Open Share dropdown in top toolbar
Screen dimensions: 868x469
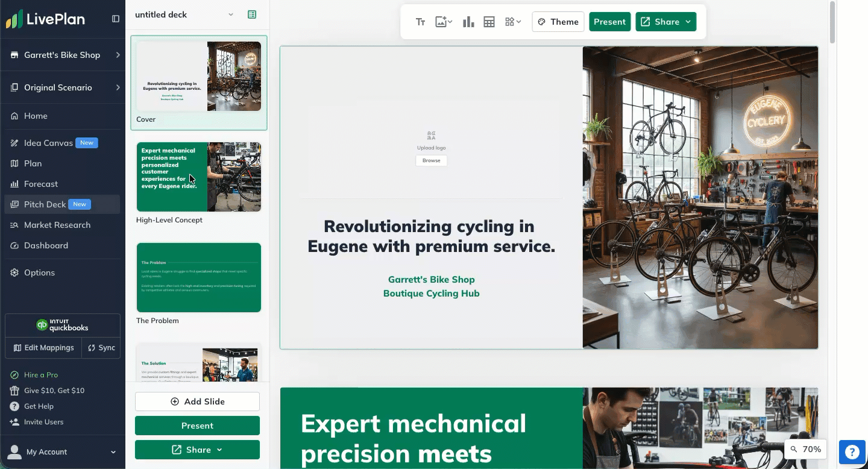[665, 22]
